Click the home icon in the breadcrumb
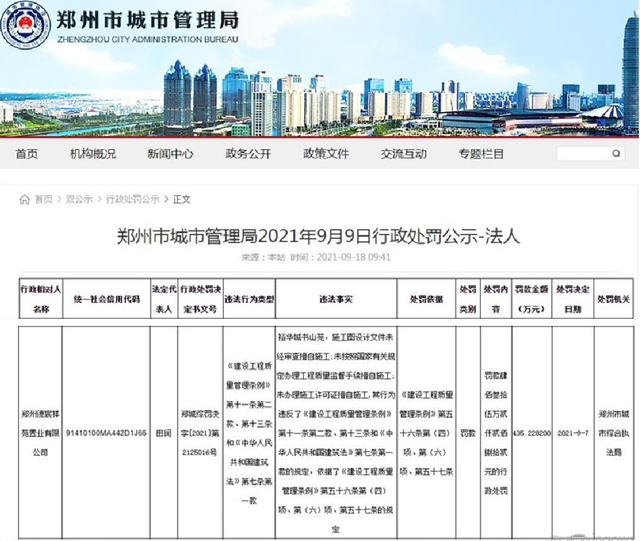 (24, 199)
